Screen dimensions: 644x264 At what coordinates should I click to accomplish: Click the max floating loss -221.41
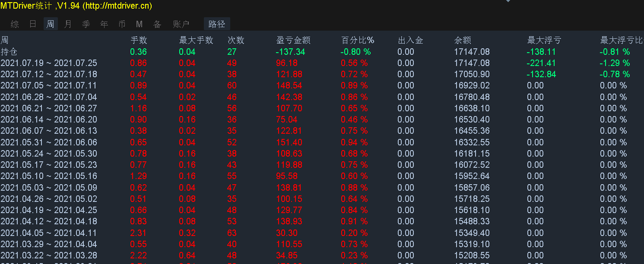coord(542,63)
